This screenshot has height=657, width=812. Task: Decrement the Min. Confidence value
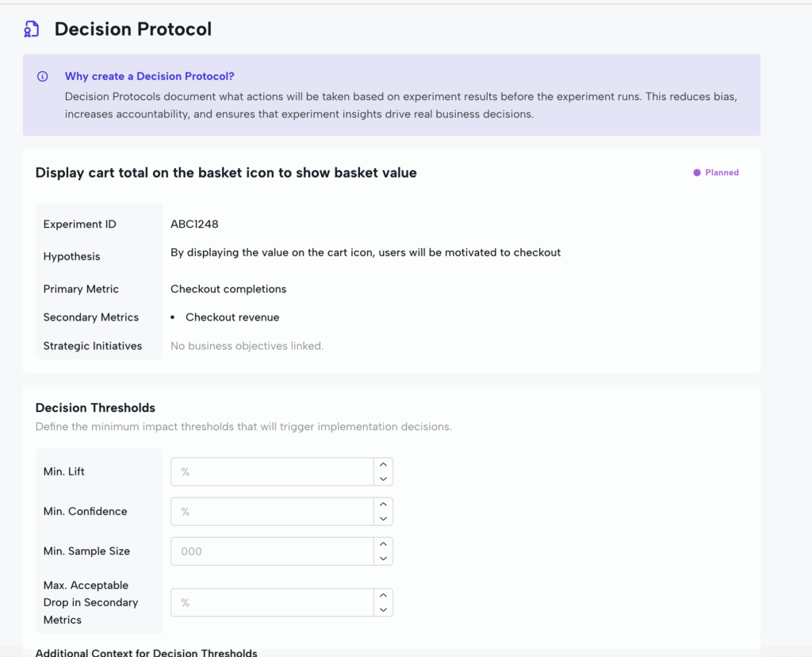pos(383,518)
